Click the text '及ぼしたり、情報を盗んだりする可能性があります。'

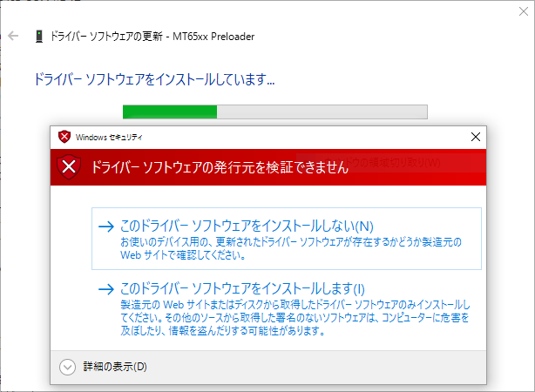click(x=223, y=331)
